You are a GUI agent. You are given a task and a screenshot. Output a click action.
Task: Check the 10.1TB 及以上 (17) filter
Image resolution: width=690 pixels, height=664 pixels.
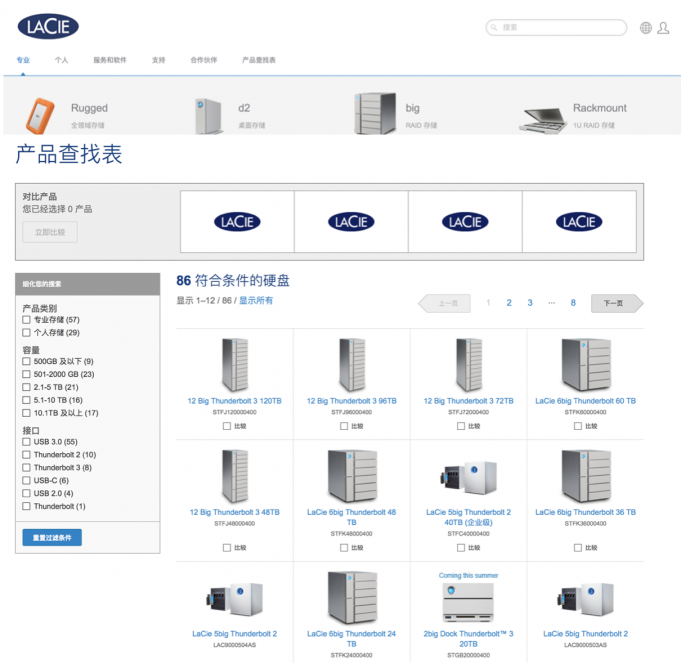tap(26, 413)
